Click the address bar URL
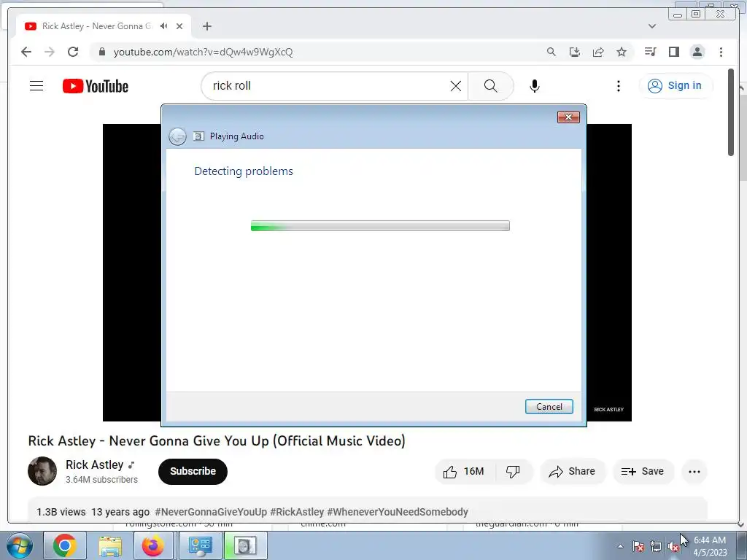The image size is (747, 560). pyautogui.click(x=203, y=52)
